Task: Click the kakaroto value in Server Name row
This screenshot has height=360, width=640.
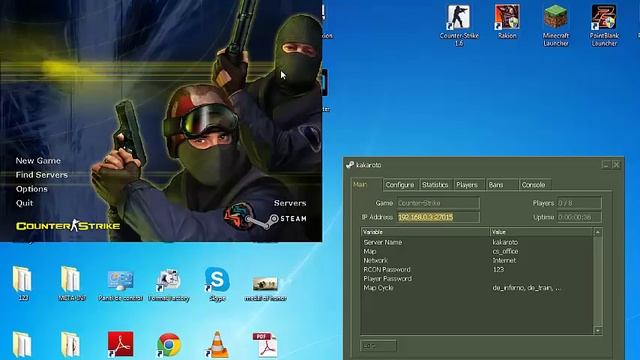Action: (505, 242)
